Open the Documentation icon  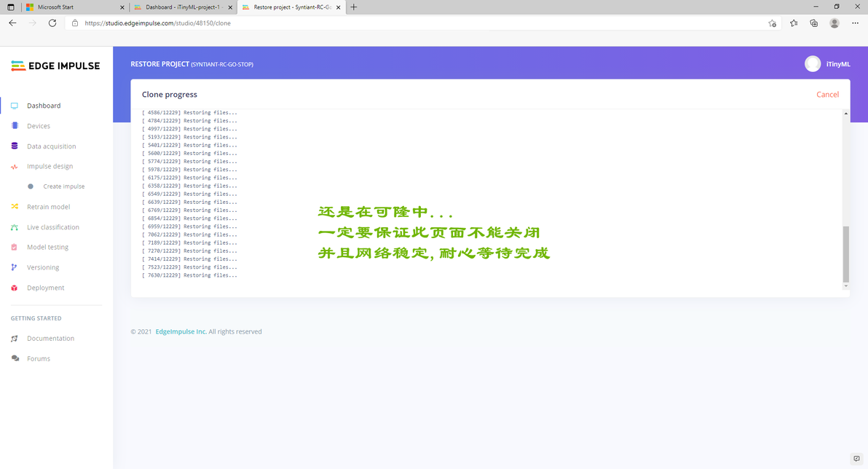(15, 339)
